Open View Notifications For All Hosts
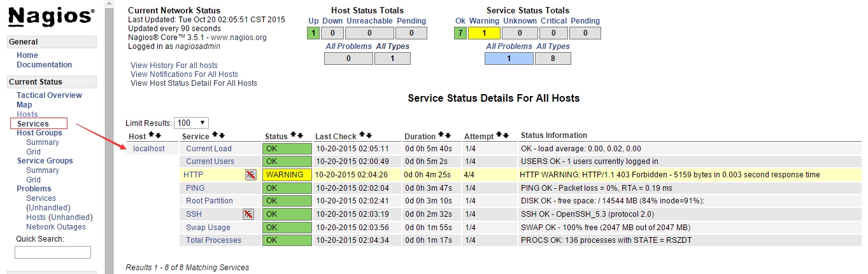The width and height of the screenshot is (868, 274). [184, 74]
